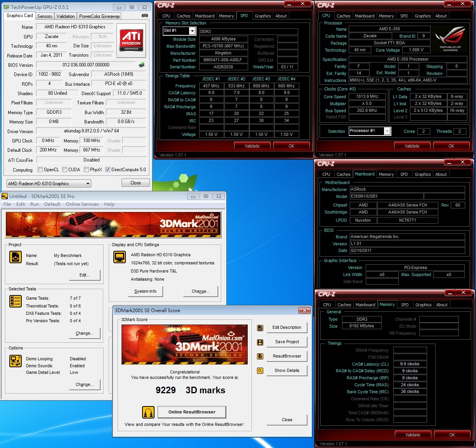
Task: Click the ResultBrowser button
Action: coord(287,356)
